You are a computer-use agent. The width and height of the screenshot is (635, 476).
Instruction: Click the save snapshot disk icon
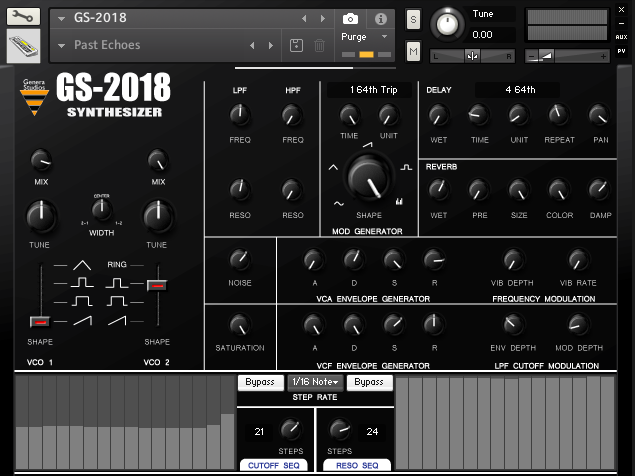297,45
